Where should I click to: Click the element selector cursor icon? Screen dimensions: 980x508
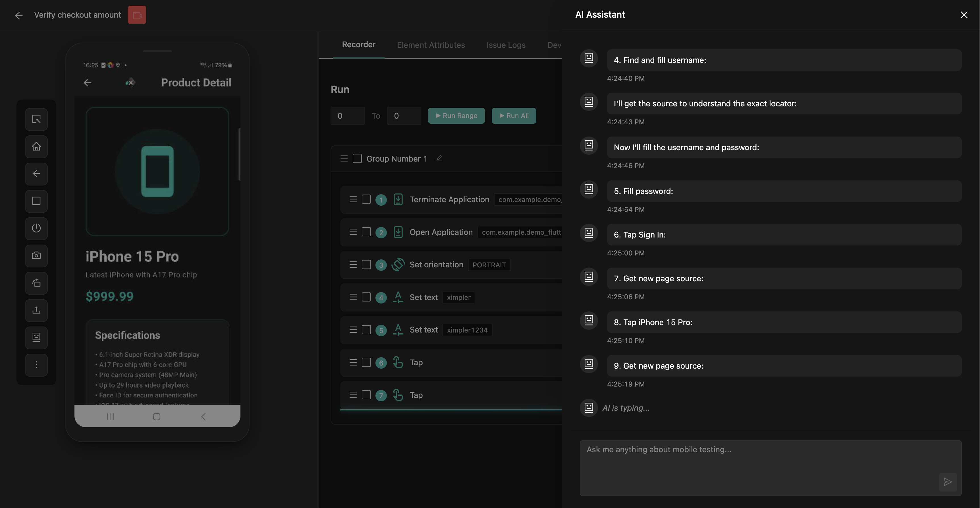click(x=36, y=119)
